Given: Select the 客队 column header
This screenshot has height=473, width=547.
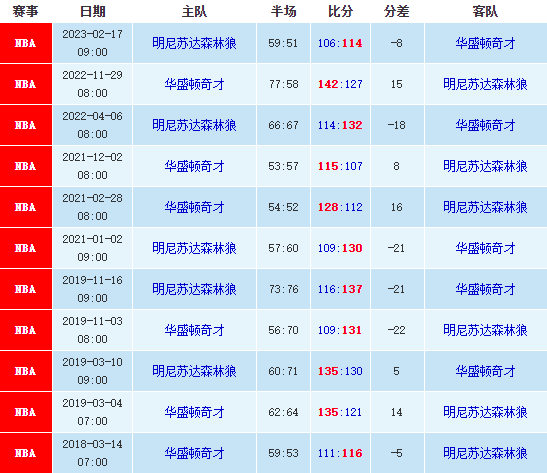Looking at the screenshot, I should pos(485,11).
